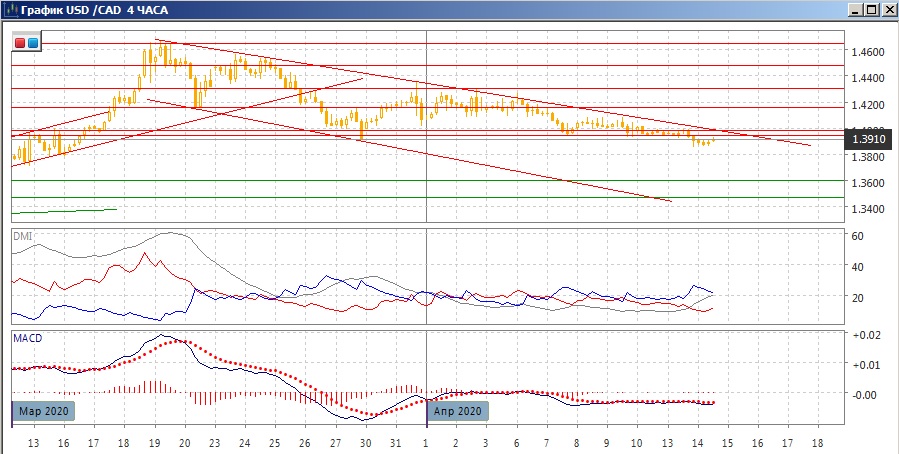
Task: Click date label 26 on time axis
Action: 305,443
